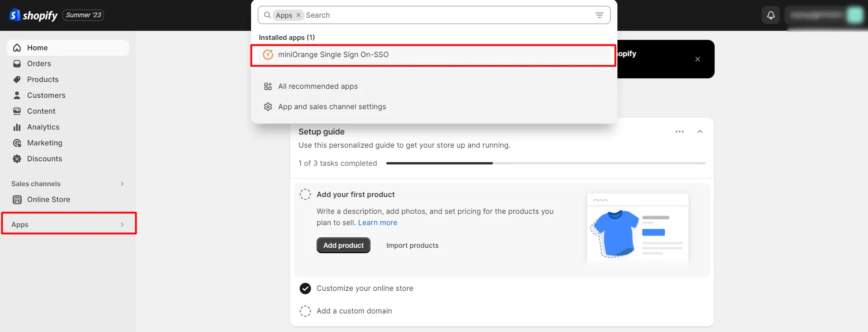
Task: Click the Installed apps (1) heading
Action: pyautogui.click(x=287, y=37)
